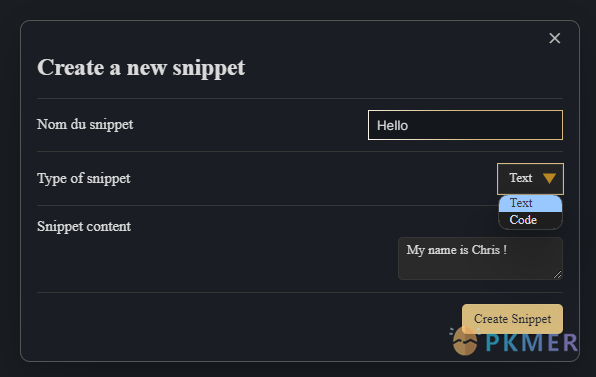Click the word Chris in snippet content
The height and width of the screenshot is (377, 596).
point(485,250)
